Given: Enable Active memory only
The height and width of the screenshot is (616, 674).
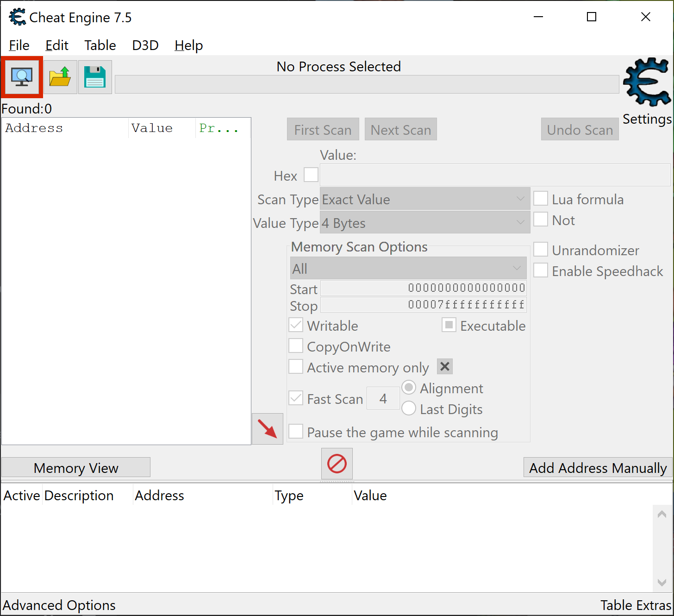Looking at the screenshot, I should [x=296, y=367].
